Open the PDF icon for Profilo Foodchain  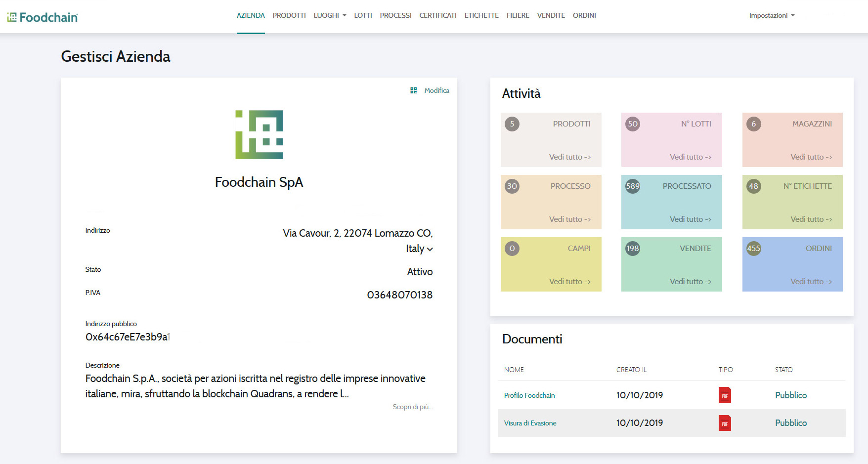click(x=725, y=395)
